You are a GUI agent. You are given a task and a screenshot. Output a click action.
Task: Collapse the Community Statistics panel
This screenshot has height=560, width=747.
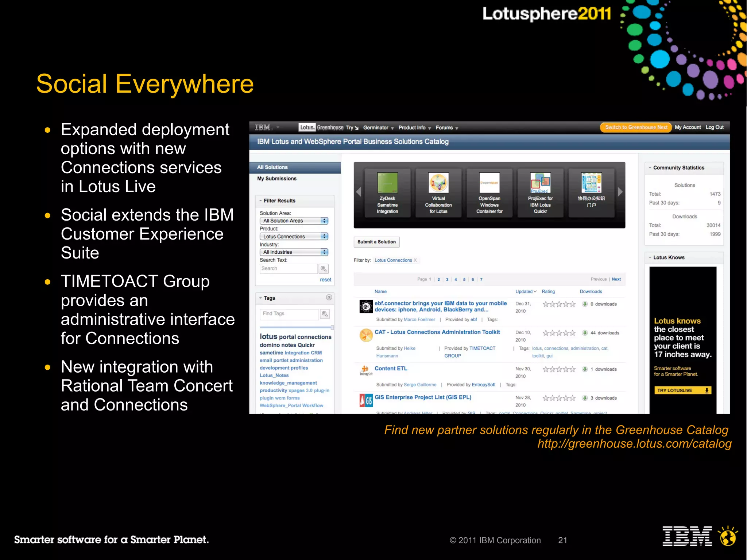click(650, 168)
